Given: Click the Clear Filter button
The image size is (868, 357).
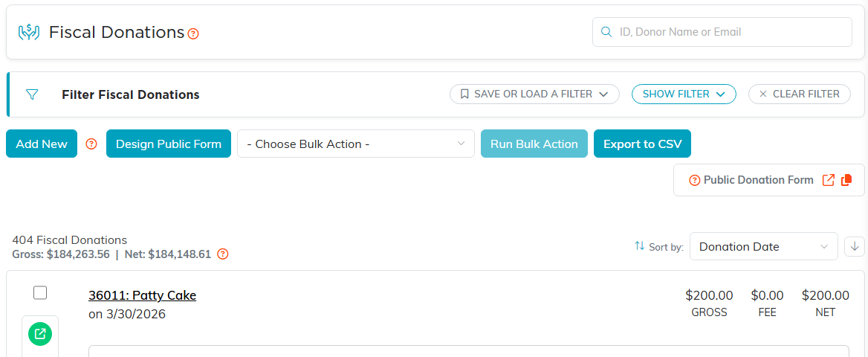Looking at the screenshot, I should click(800, 94).
